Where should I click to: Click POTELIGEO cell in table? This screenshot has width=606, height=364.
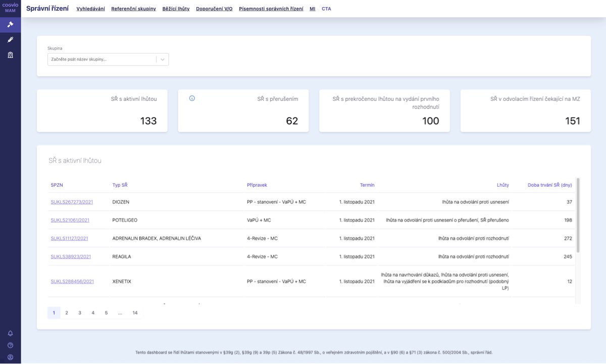125,220
